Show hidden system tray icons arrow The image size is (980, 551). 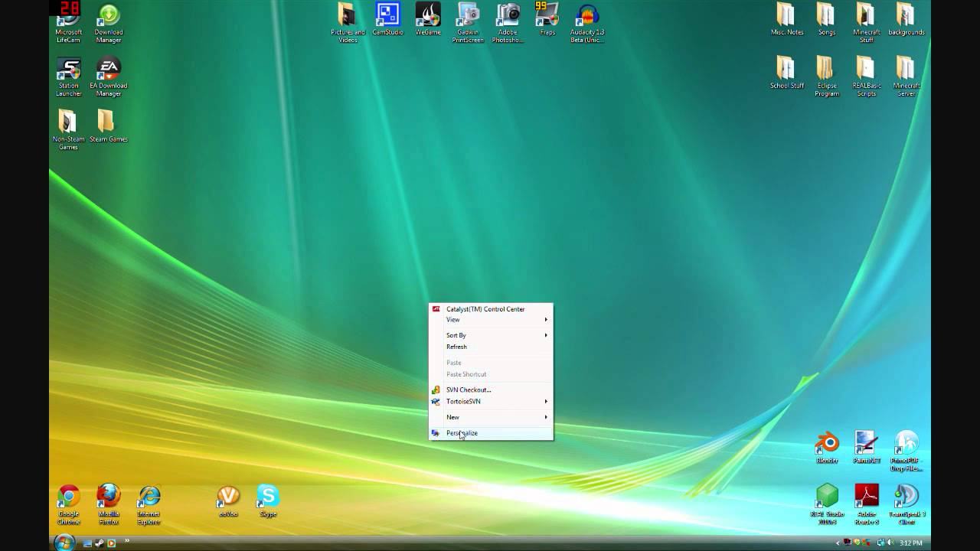838,543
